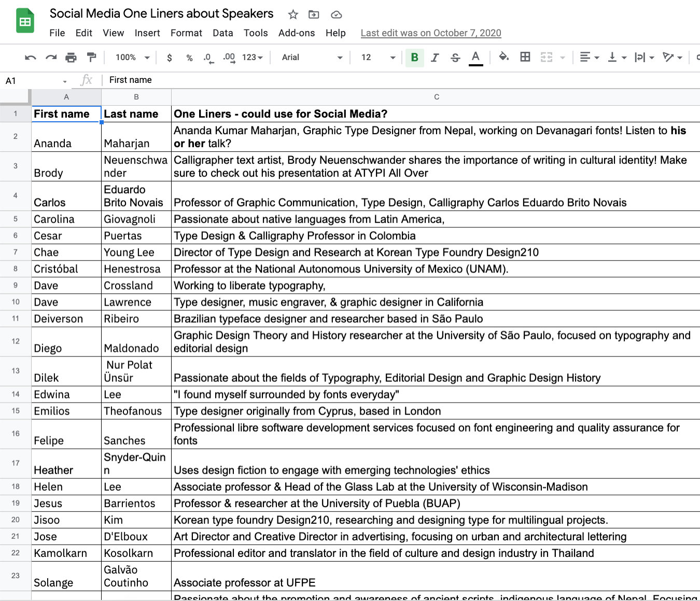Select cell 'Associate professor at UFPE'
The image size is (700, 601).
[x=436, y=576]
